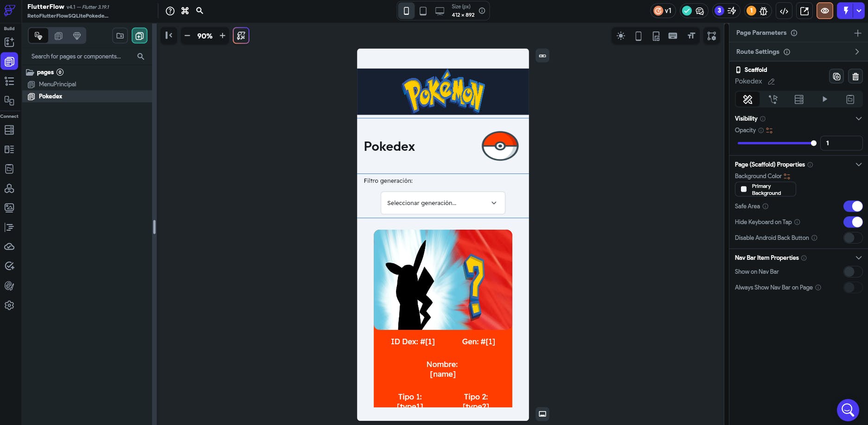This screenshot has height=425, width=868.
Task: Open the Widget Palette in the Build sidebar
Action: coord(9,42)
